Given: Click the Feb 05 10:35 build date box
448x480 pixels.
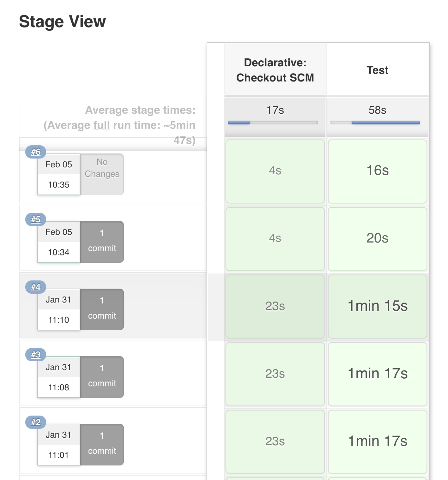Looking at the screenshot, I should [x=59, y=175].
